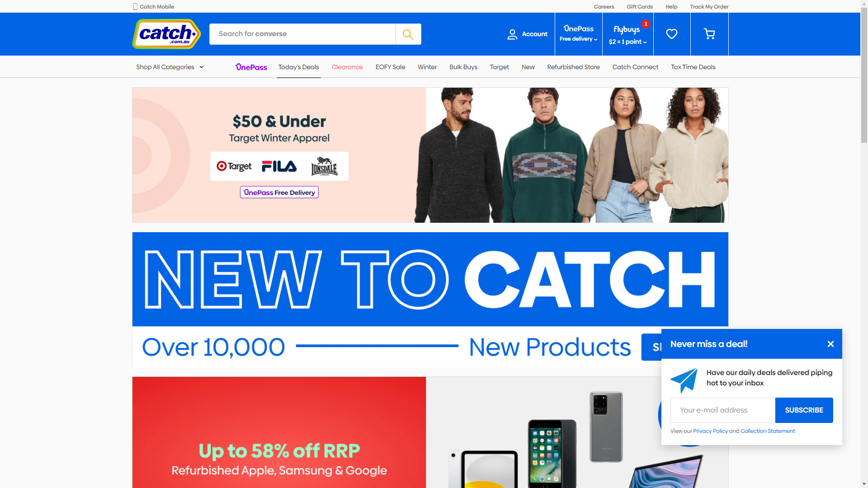The image size is (868, 488).
Task: Expand Shop All Categories dropdown
Action: click(x=170, y=67)
